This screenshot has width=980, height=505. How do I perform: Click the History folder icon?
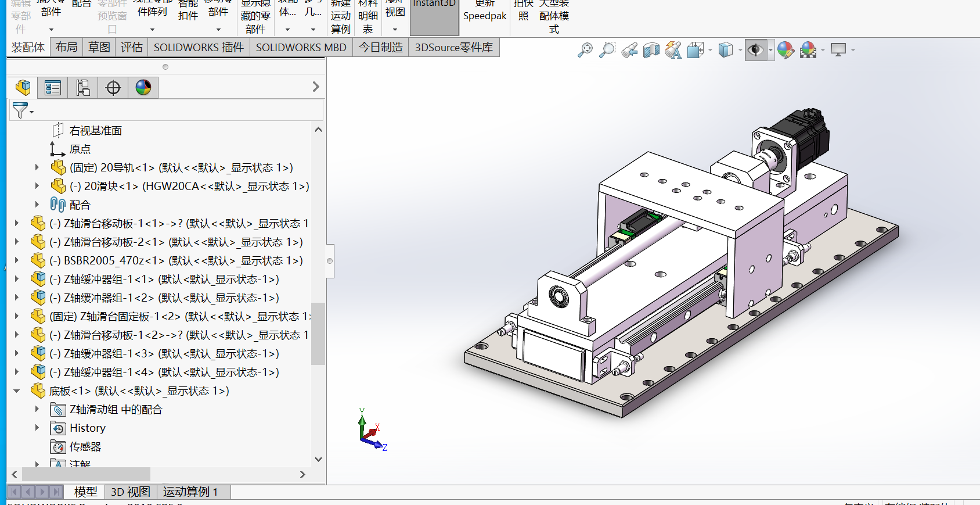57,428
